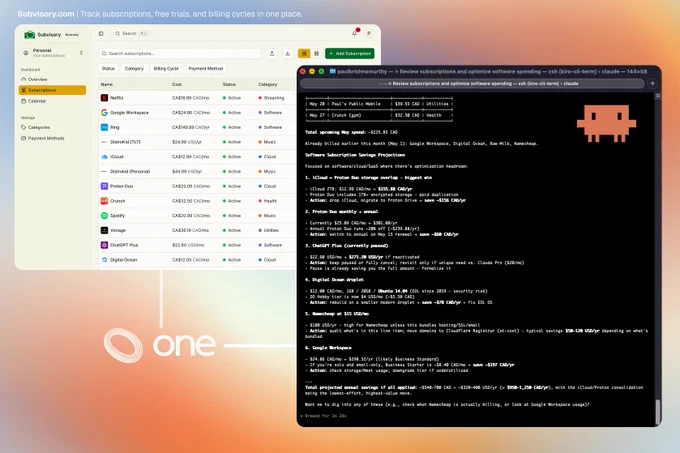The image size is (680, 453).
Task: Open Payment Methods in sidebar
Action: coord(52,138)
